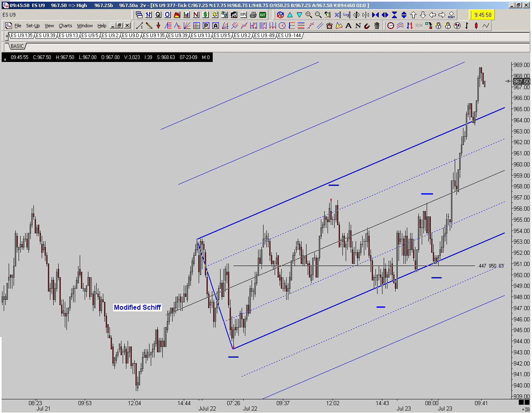532x413 pixels.
Task: Open the Charts menu
Action: 65,26
